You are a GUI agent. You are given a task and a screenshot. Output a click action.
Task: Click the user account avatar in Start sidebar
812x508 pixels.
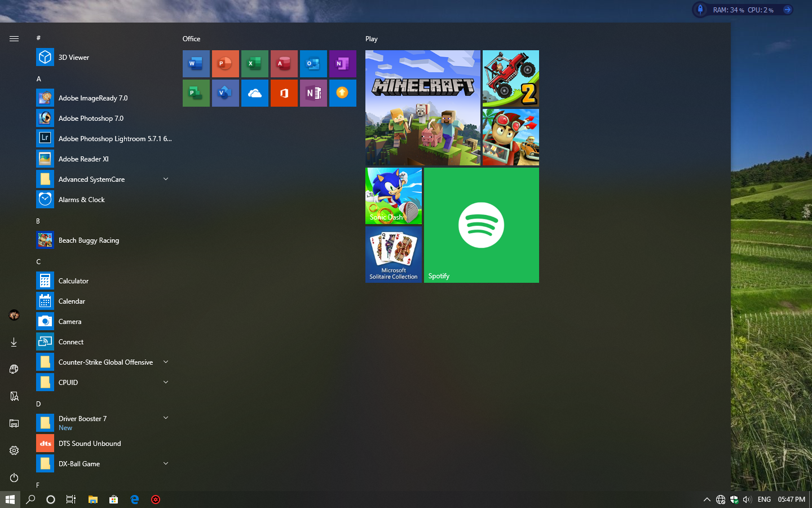click(x=14, y=315)
